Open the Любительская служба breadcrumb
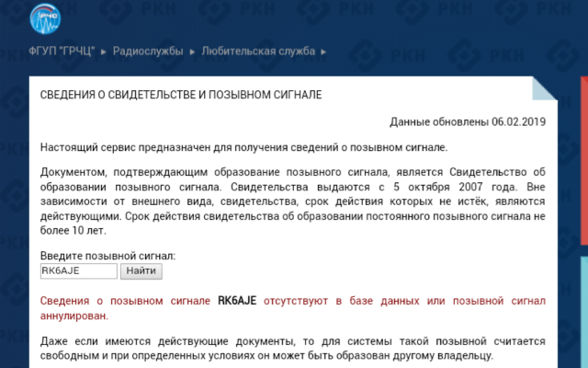 258,51
